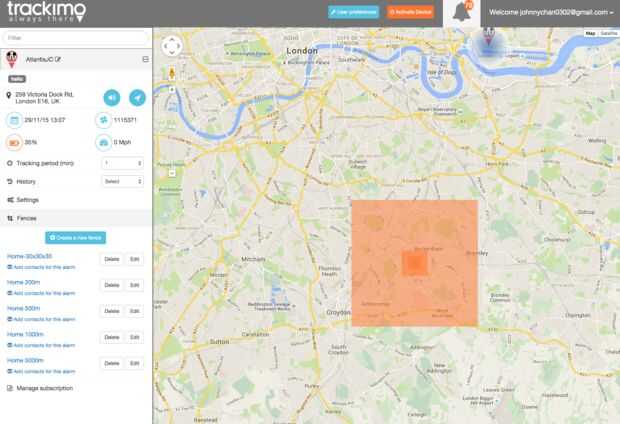This screenshot has width=620, height=424.
Task: Edit the Home-30x30x30 fence
Action: 134,259
